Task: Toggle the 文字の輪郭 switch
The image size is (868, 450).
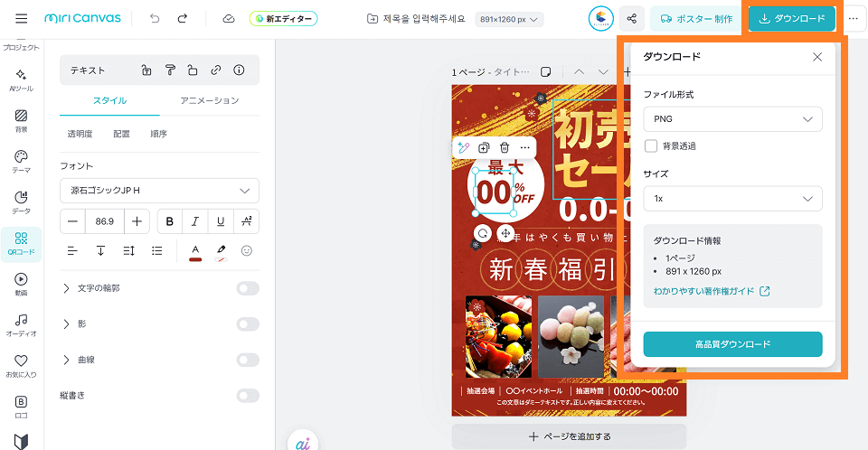Action: (x=248, y=288)
